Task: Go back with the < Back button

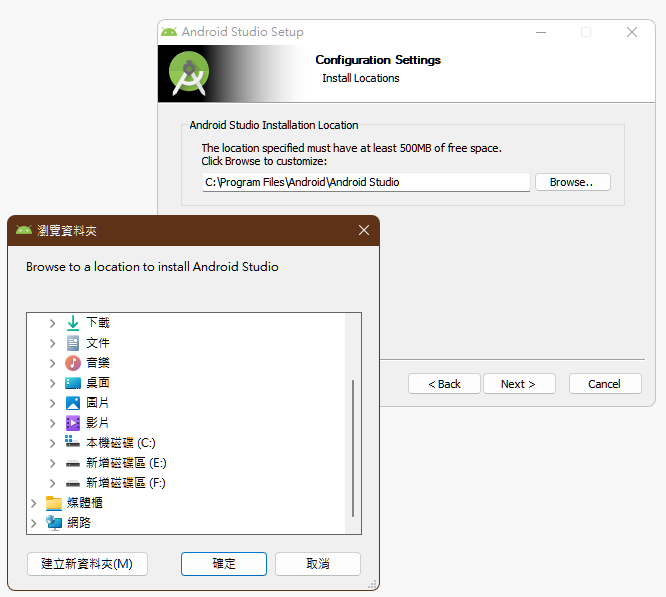Action: [x=444, y=384]
